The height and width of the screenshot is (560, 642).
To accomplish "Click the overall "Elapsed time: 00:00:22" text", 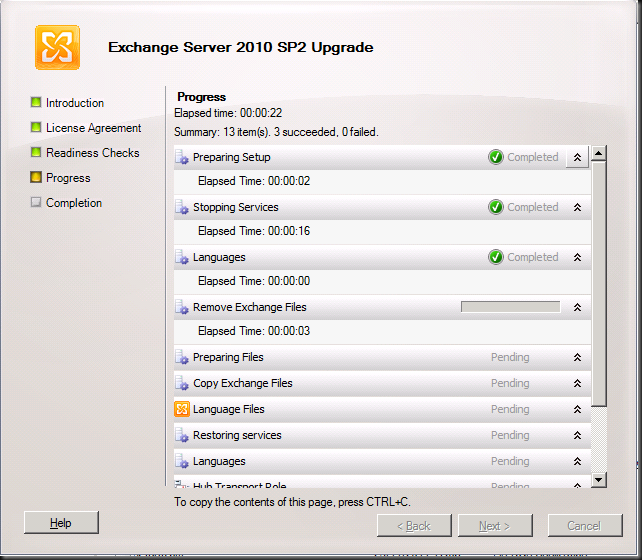I will click(228, 113).
